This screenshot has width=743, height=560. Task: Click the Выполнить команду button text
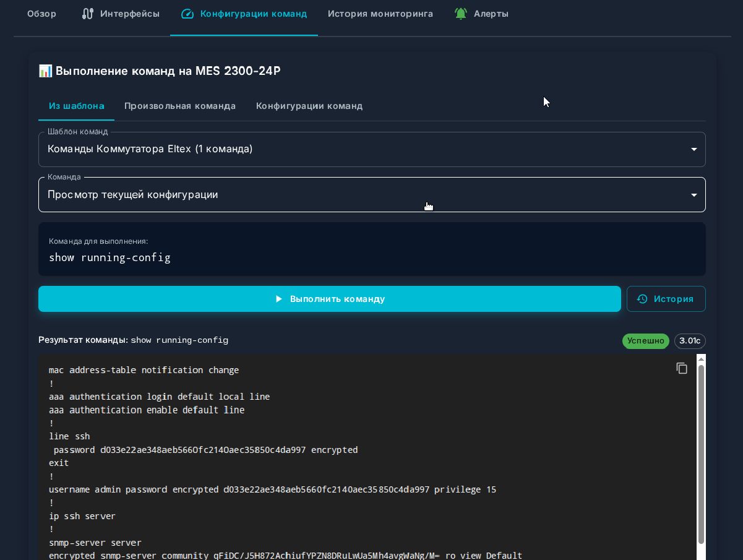337,299
